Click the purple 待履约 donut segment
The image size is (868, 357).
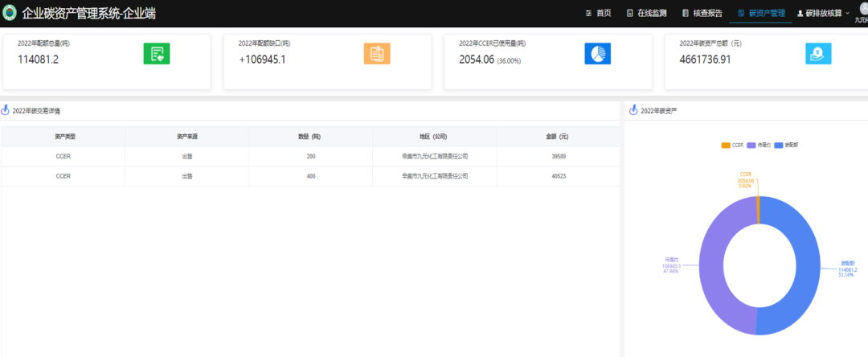[710, 265]
